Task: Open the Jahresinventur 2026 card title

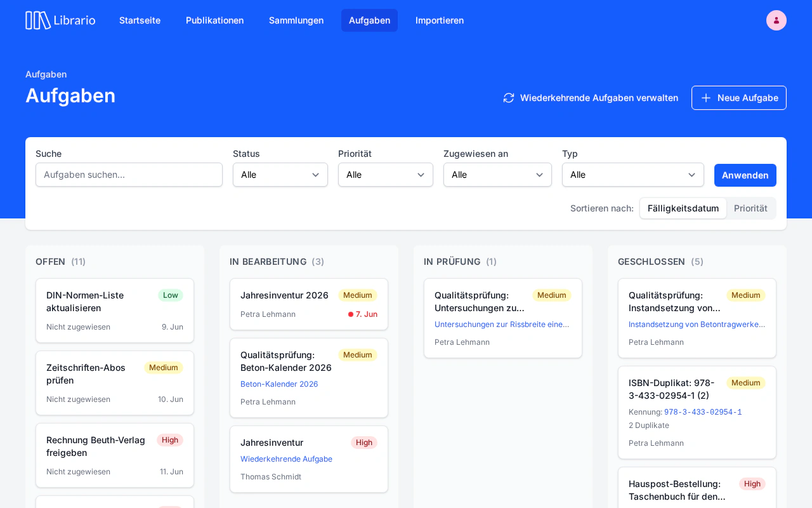Action: (284, 295)
